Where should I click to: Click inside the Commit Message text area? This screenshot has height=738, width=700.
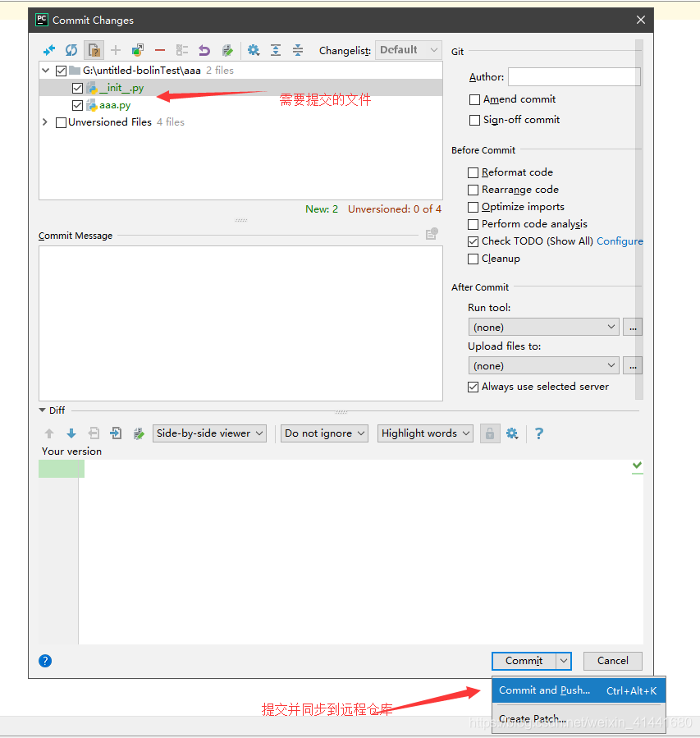pos(241,323)
